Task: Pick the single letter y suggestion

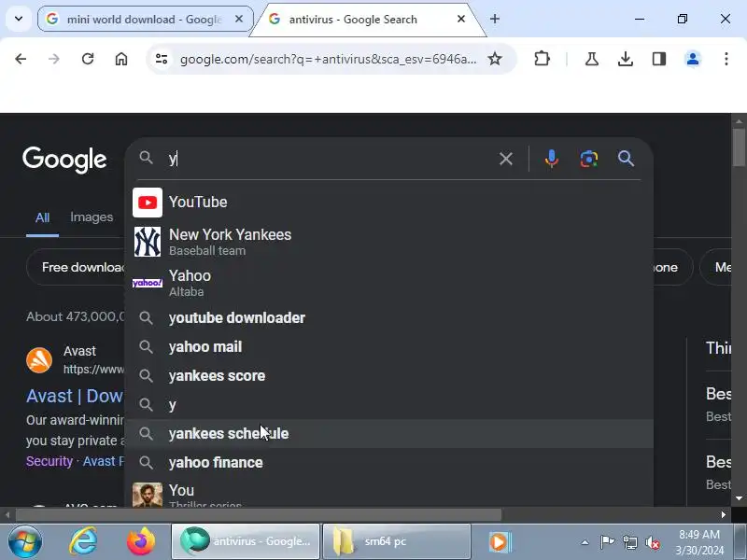Action: pyautogui.click(x=388, y=405)
